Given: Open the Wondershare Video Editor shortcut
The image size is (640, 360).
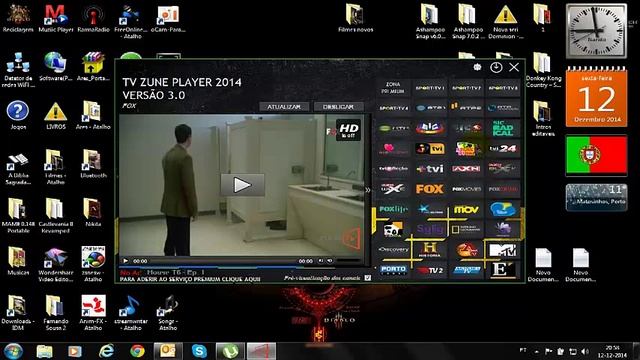Looking at the screenshot, I should [56, 264].
